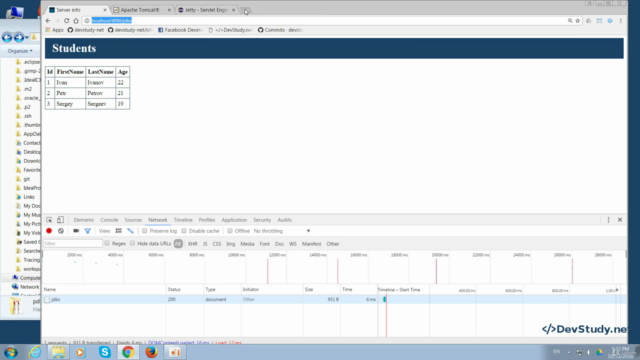The width and height of the screenshot is (640, 360).
Task: Open the DevTools customize menu (three dots)
Action: coord(608,220)
